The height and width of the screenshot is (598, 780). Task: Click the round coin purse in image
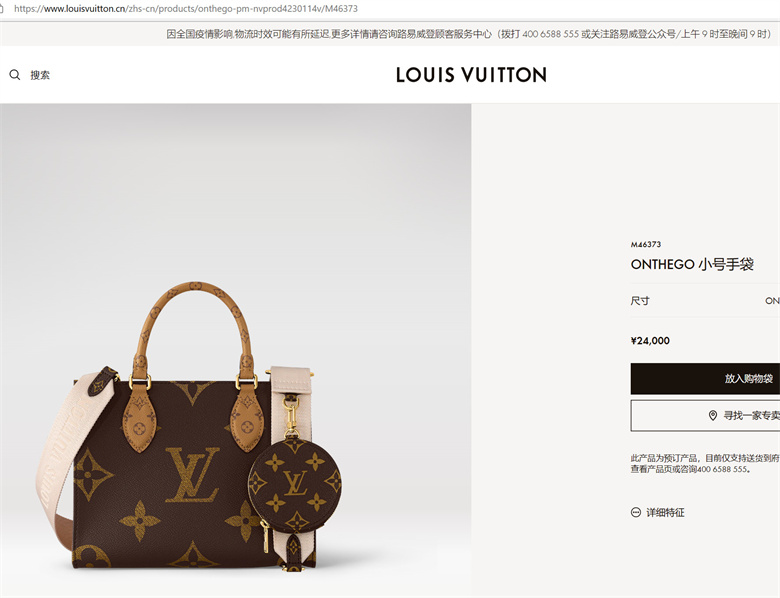(294, 481)
